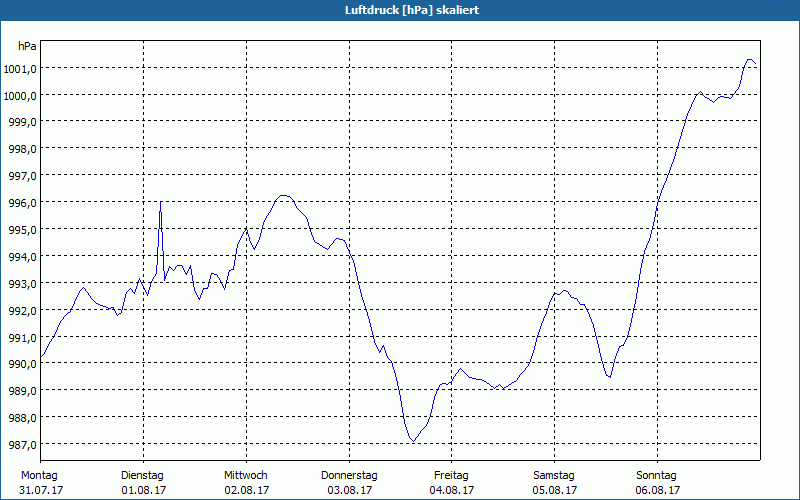Click the date 06.08.17
The width and height of the screenshot is (800, 500).
click(x=658, y=490)
